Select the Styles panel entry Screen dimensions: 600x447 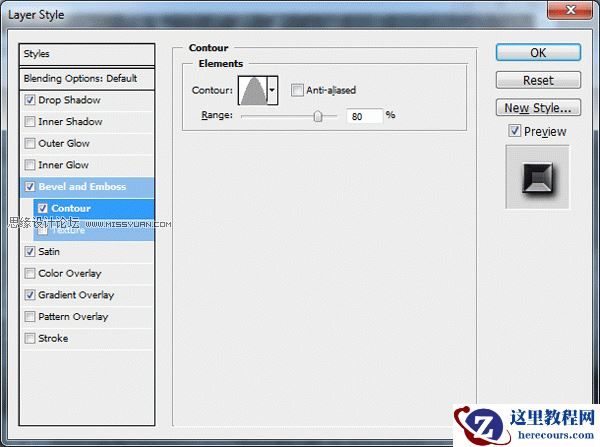tap(87, 54)
